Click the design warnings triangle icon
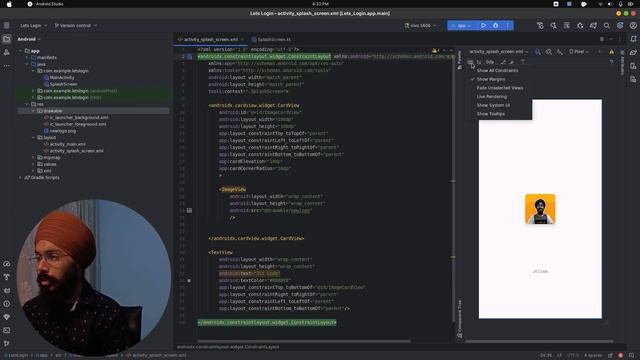Image resolution: width=640 pixels, height=360 pixels. [x=611, y=52]
